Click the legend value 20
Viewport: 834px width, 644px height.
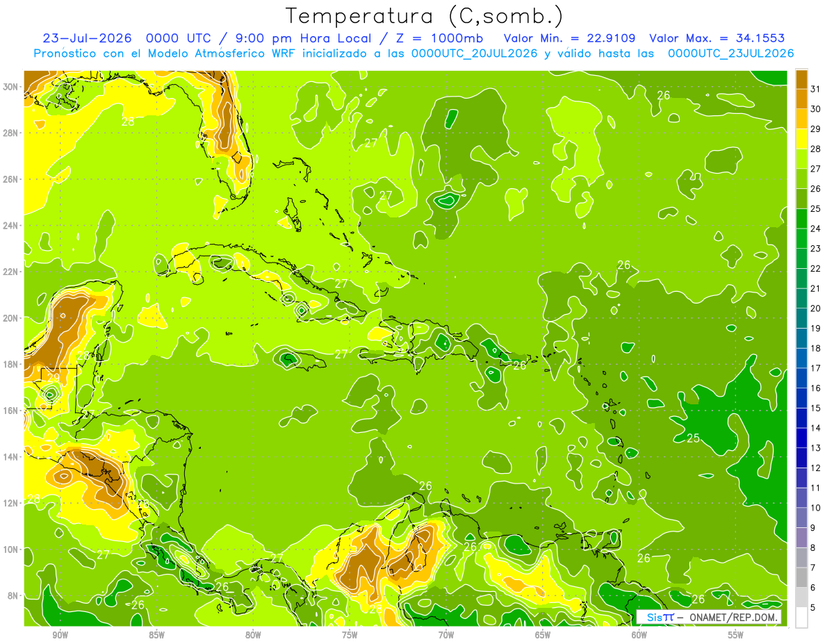[x=816, y=308]
